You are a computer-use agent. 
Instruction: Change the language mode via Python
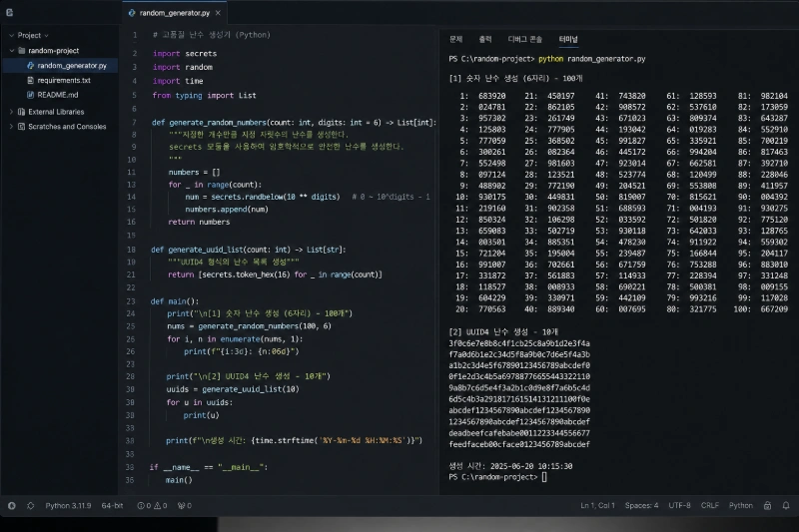click(741, 506)
